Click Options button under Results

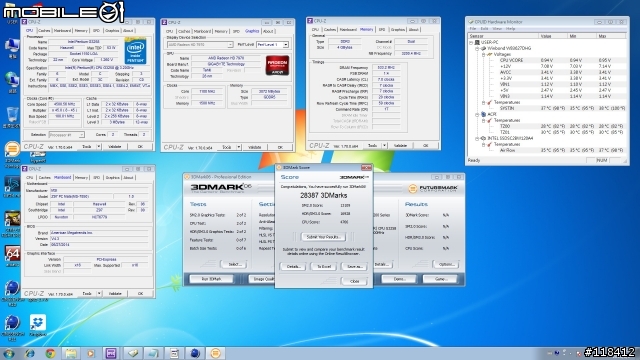[446, 264]
